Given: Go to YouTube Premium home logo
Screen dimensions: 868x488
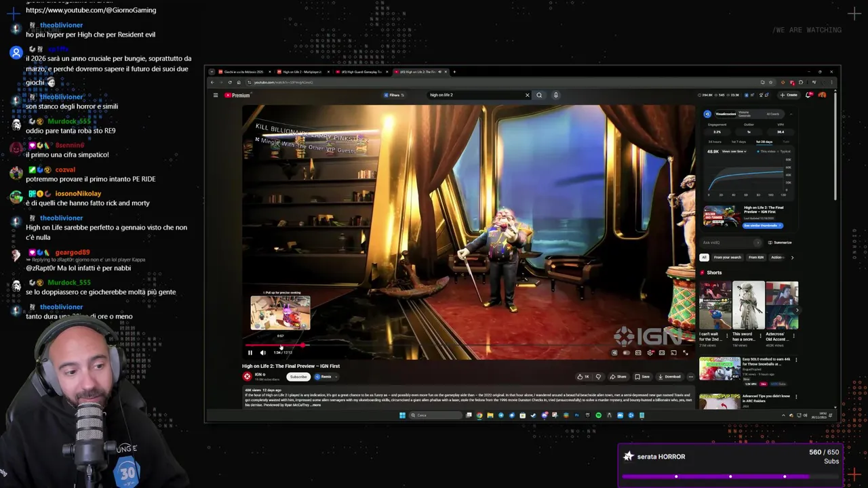Looking at the screenshot, I should [x=237, y=95].
